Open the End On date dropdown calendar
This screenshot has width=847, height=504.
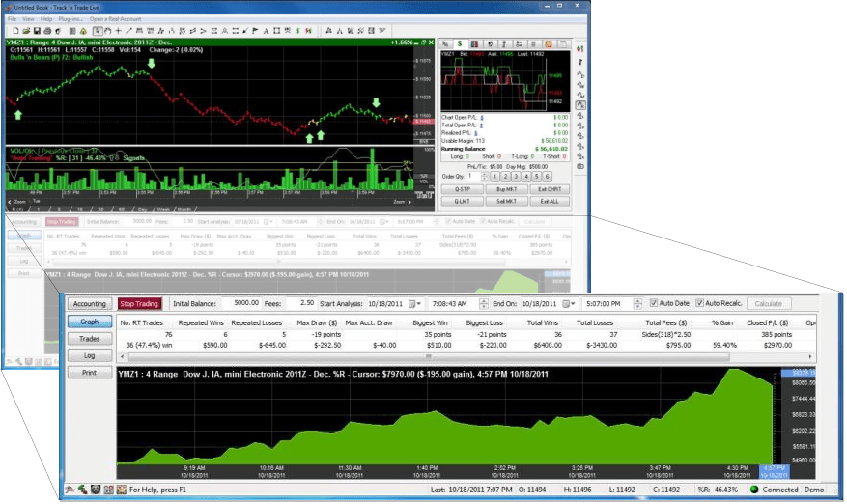click(569, 303)
